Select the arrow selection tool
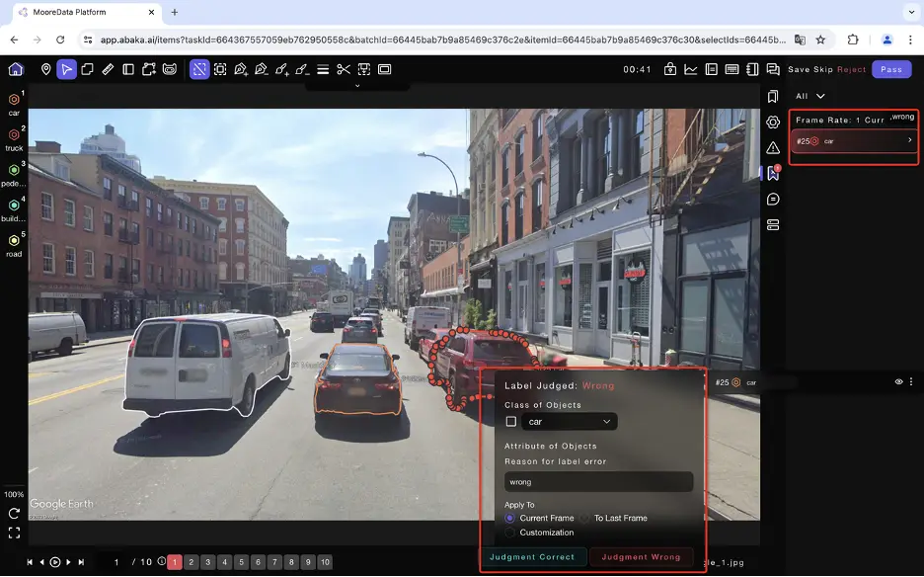 tap(66, 69)
